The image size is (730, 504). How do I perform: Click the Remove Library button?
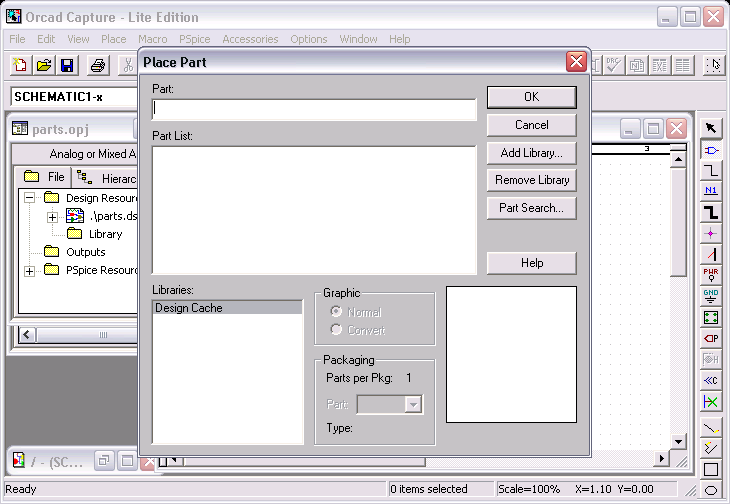click(x=532, y=180)
